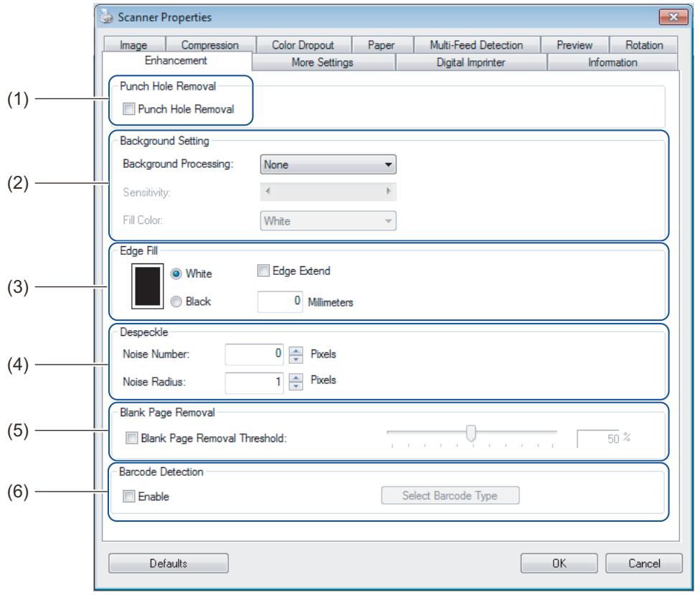Click the Cancel button

tap(644, 563)
